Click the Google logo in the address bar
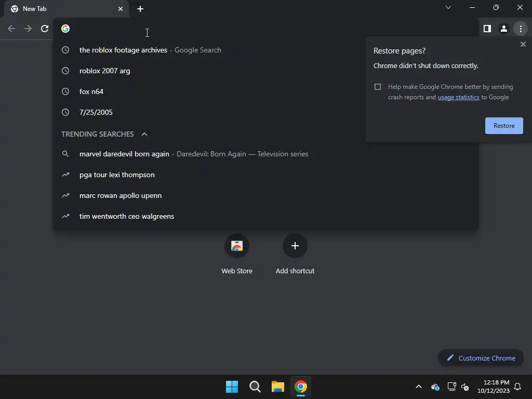 coord(65,29)
